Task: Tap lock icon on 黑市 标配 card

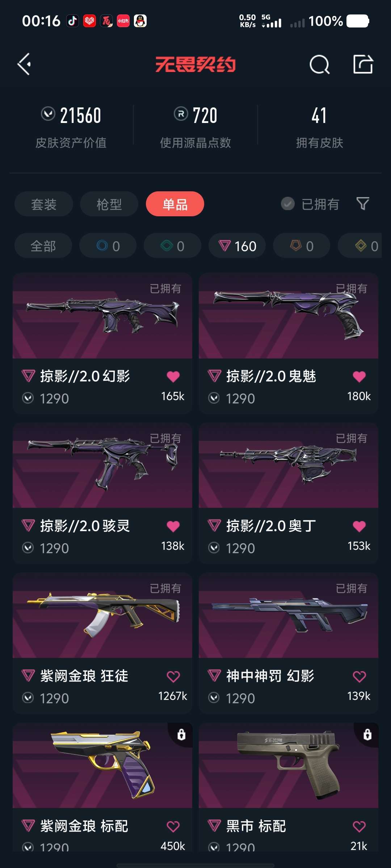Action: point(367,734)
